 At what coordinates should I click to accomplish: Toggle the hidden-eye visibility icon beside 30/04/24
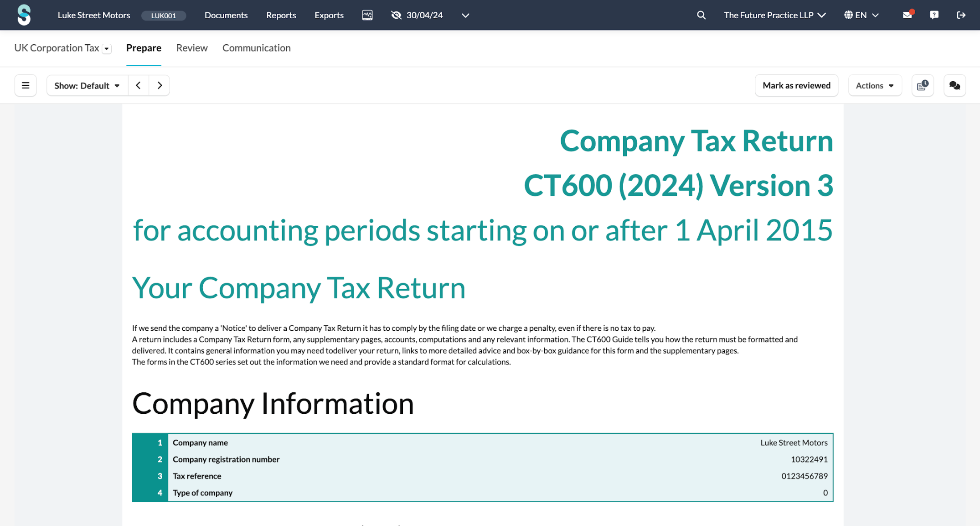pos(396,15)
